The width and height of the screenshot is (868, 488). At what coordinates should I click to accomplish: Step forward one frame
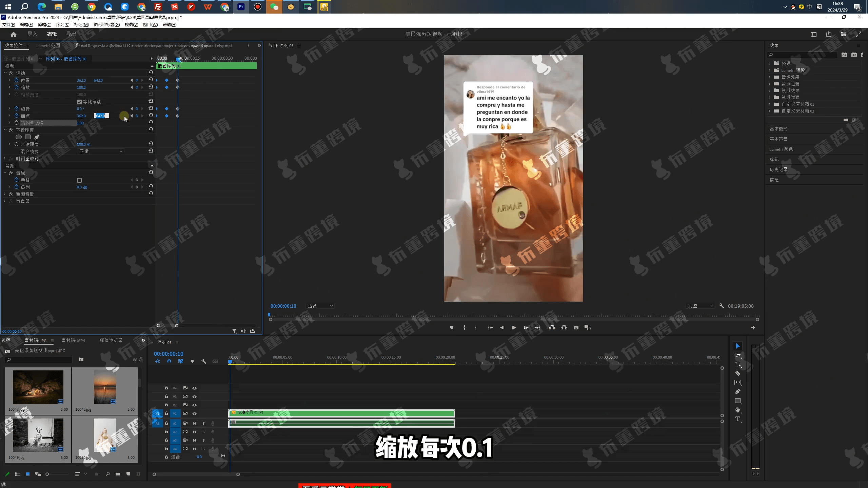coord(526,328)
